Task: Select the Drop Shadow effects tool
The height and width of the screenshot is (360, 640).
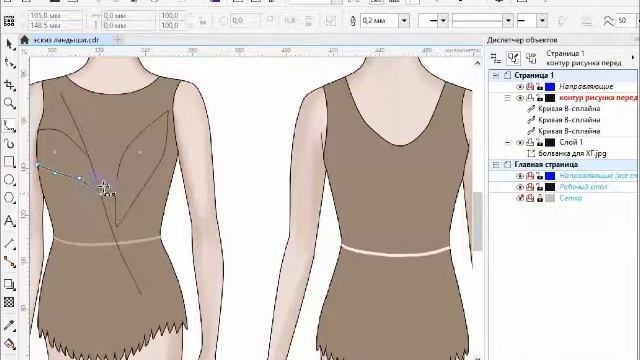Action: point(9,284)
